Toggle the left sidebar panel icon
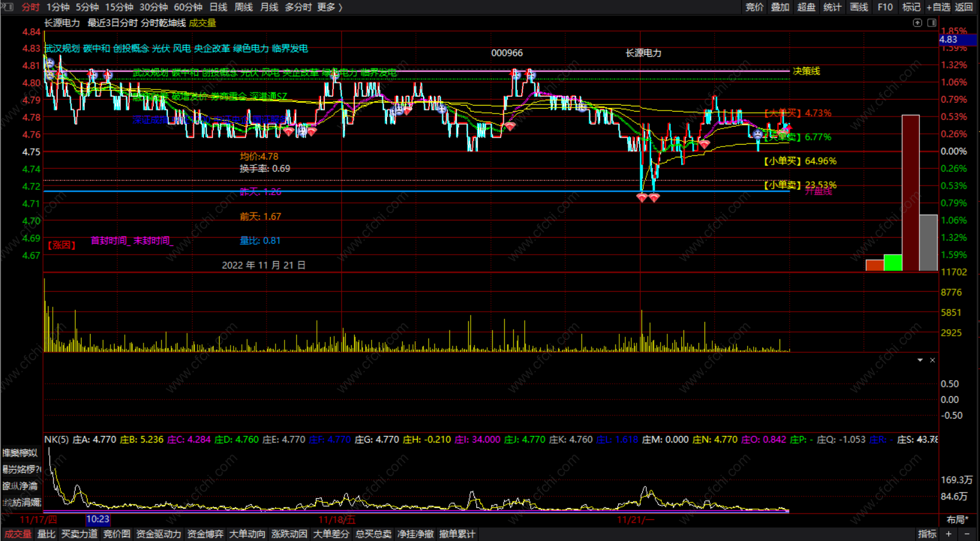 click(8, 7)
